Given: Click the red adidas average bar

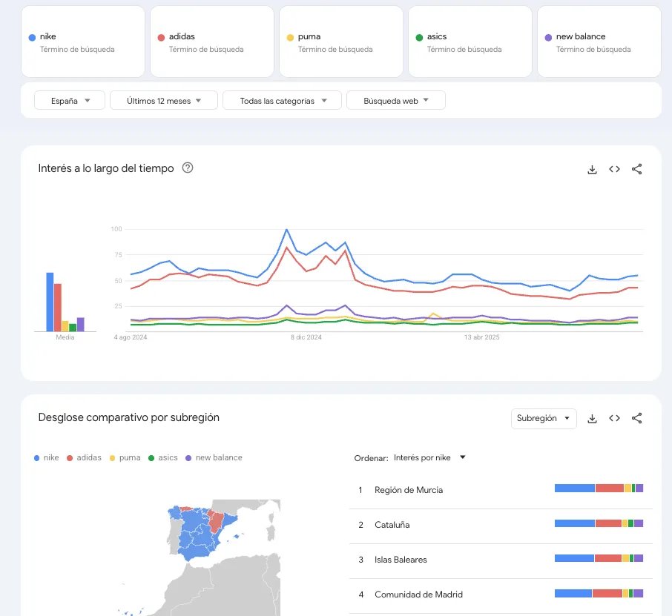Looking at the screenshot, I should tap(58, 308).
